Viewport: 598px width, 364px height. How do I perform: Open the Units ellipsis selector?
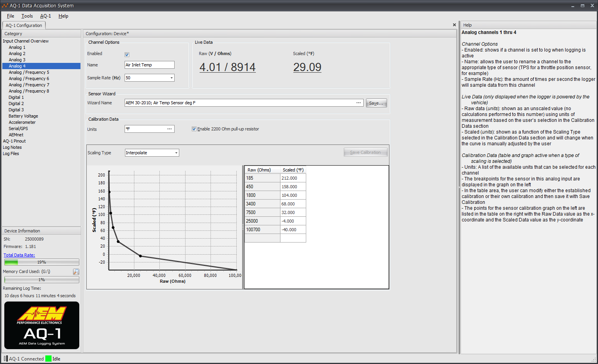tap(170, 129)
